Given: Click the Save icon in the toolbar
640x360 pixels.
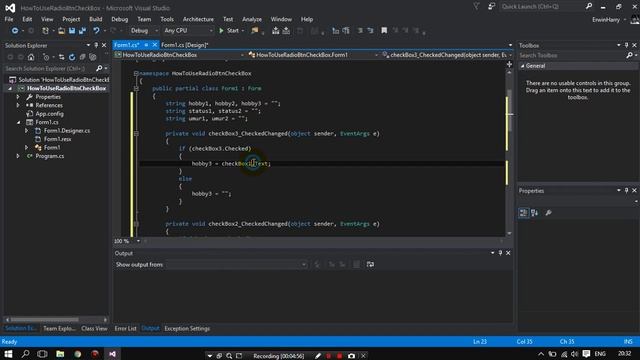Looking at the screenshot, I should (x=72, y=31).
